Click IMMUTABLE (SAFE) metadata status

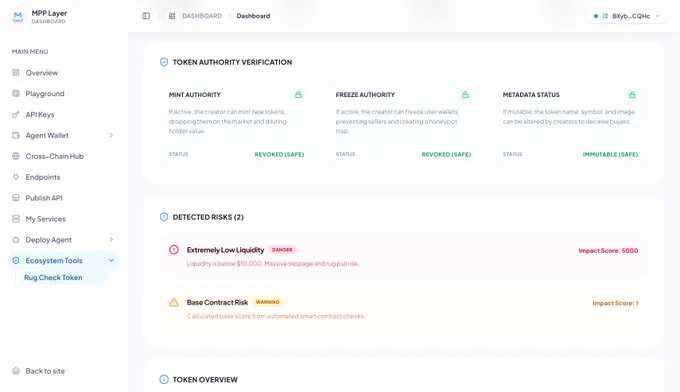point(610,154)
